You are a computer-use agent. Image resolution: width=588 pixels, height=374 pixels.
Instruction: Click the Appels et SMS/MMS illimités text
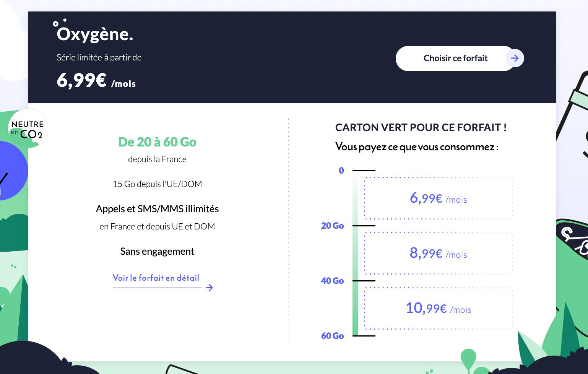click(x=157, y=209)
